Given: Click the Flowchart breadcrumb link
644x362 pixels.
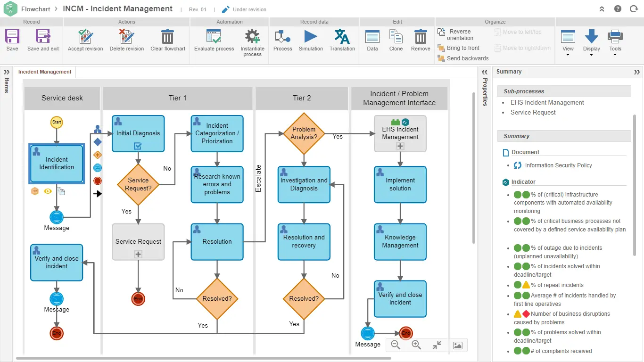Looking at the screenshot, I should (36, 9).
